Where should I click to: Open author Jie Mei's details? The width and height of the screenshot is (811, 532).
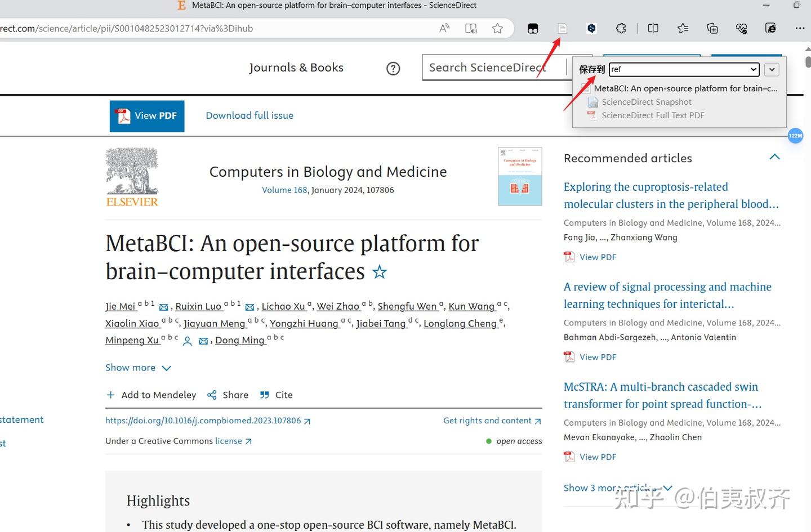click(x=121, y=306)
